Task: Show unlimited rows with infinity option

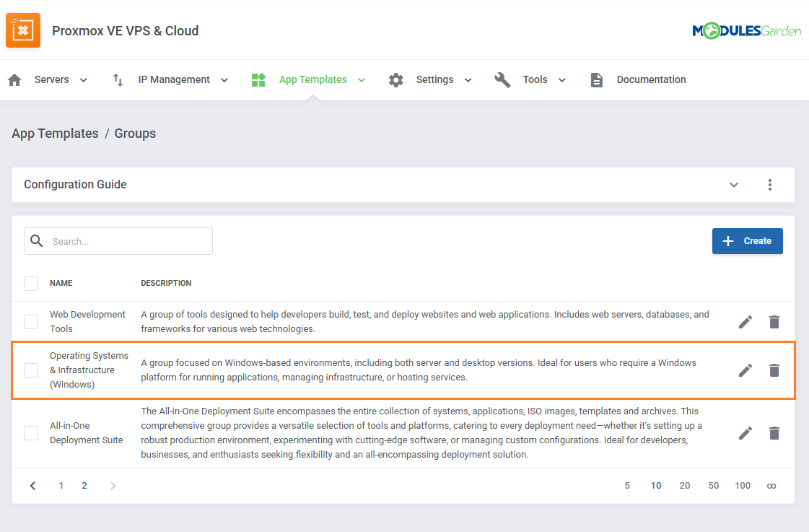Action: click(x=771, y=486)
